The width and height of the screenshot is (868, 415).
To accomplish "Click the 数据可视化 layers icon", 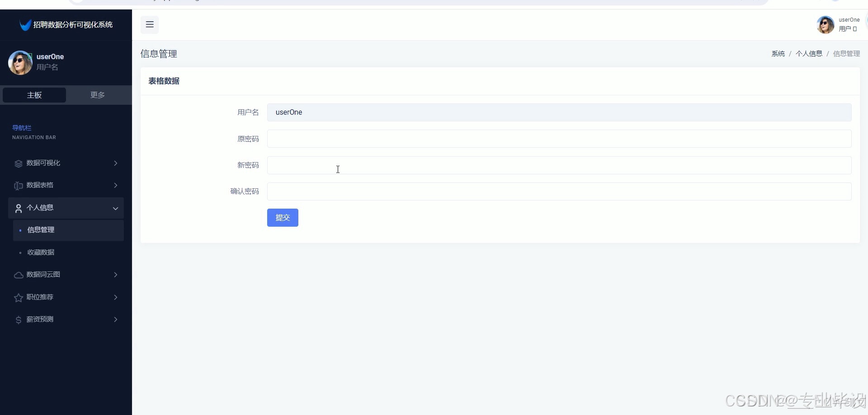I will coord(19,163).
